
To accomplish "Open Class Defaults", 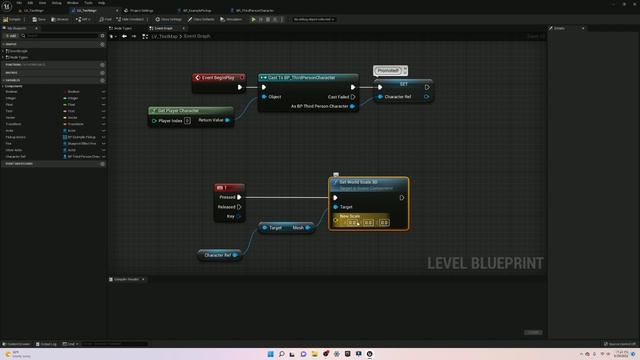I will pos(201,19).
